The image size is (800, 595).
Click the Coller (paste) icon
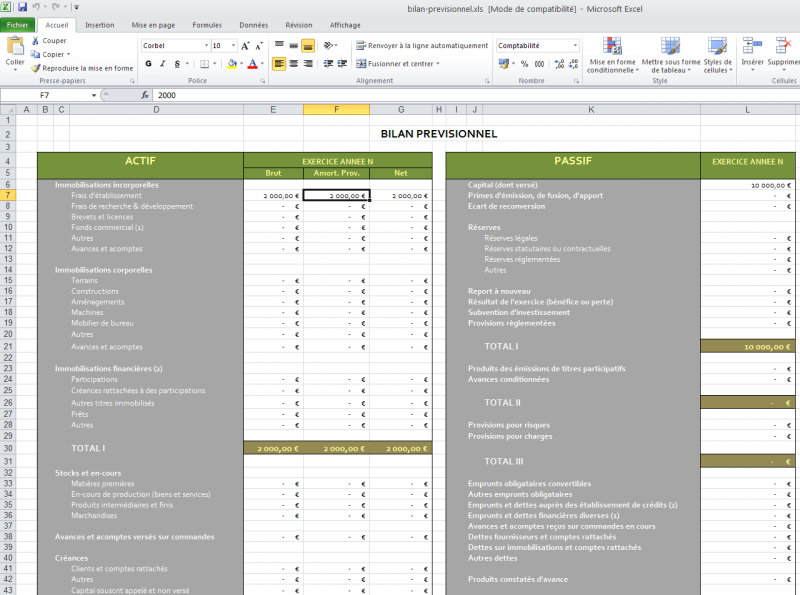15,47
